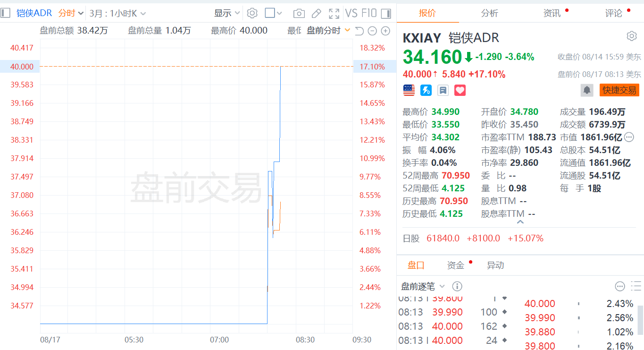Image resolution: width=644 pixels, height=350 pixels.
Task: Zoom in chart with plus icon
Action: (385, 31)
